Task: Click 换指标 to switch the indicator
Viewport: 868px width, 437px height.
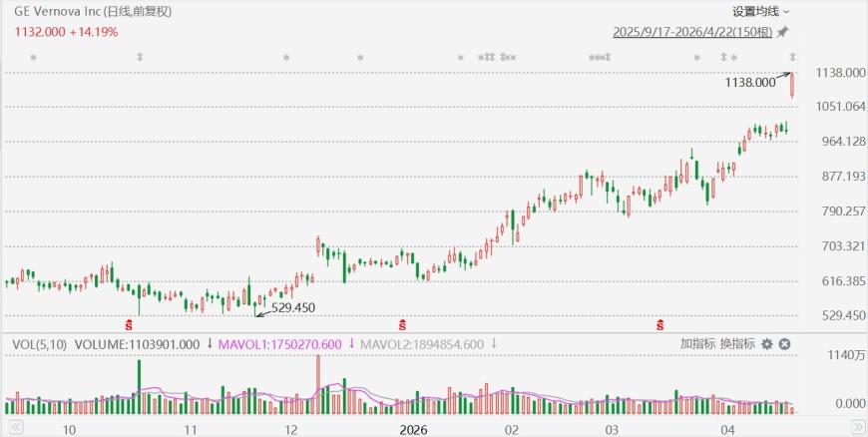Action: pos(737,344)
